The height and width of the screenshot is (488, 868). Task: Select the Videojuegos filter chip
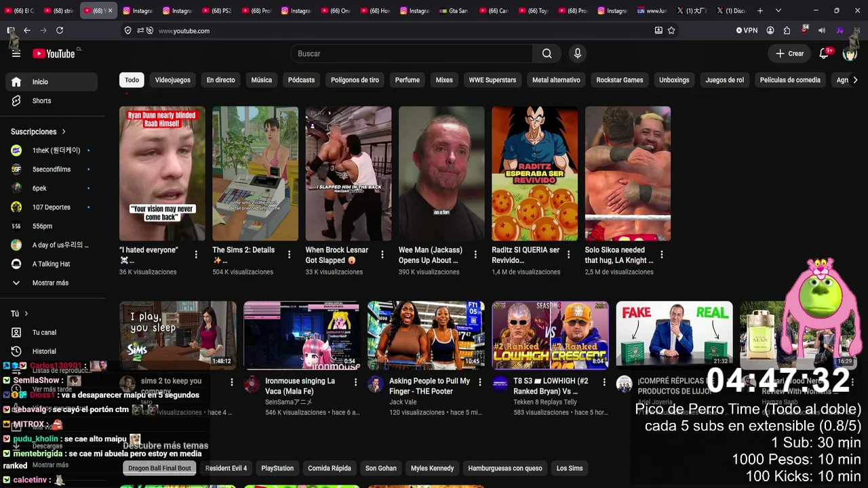[173, 80]
